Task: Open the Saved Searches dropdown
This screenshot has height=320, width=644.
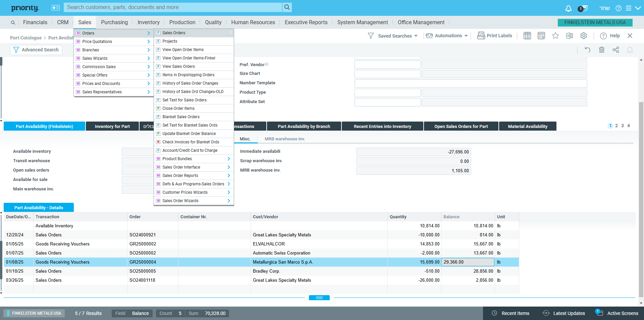Action: tap(392, 36)
